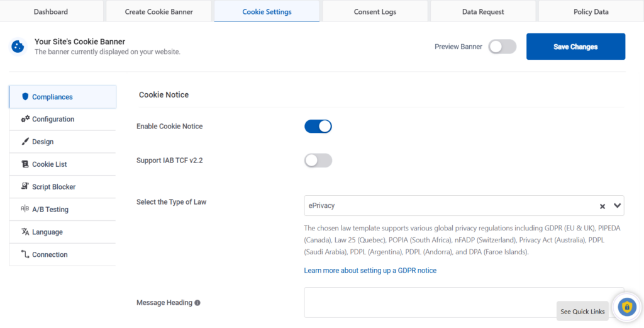The width and height of the screenshot is (644, 328).
Task: Click the Script Blocker icon
Action: (25, 186)
